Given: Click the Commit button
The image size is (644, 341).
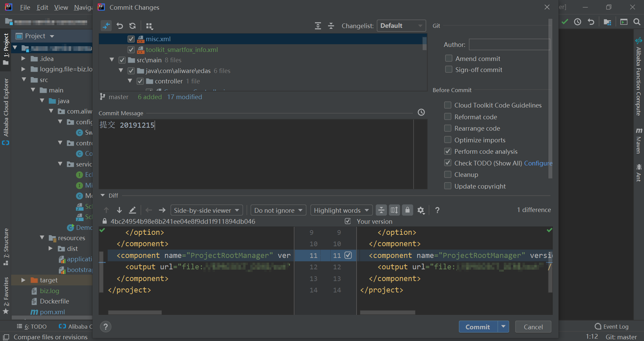Looking at the screenshot, I should 478,327.
